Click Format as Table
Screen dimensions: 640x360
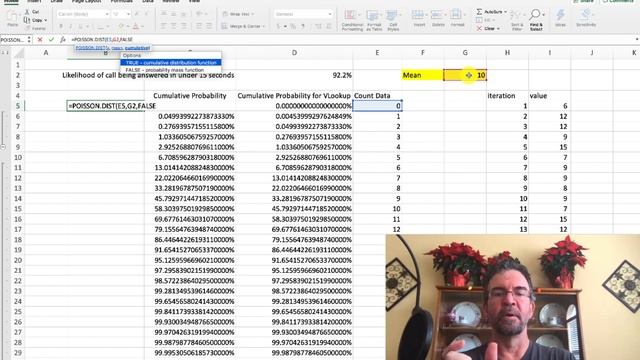pos(373,20)
